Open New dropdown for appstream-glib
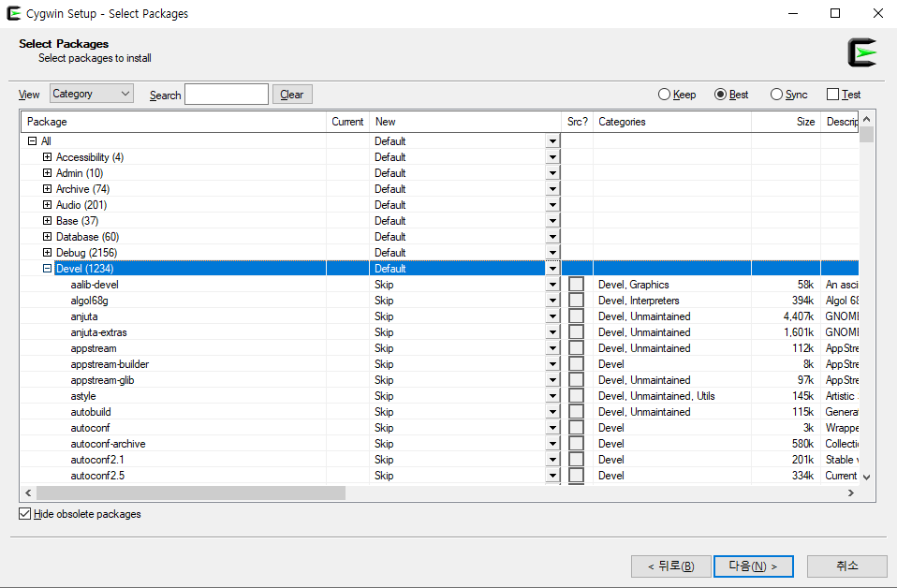This screenshot has height=588, width=897. click(x=552, y=380)
